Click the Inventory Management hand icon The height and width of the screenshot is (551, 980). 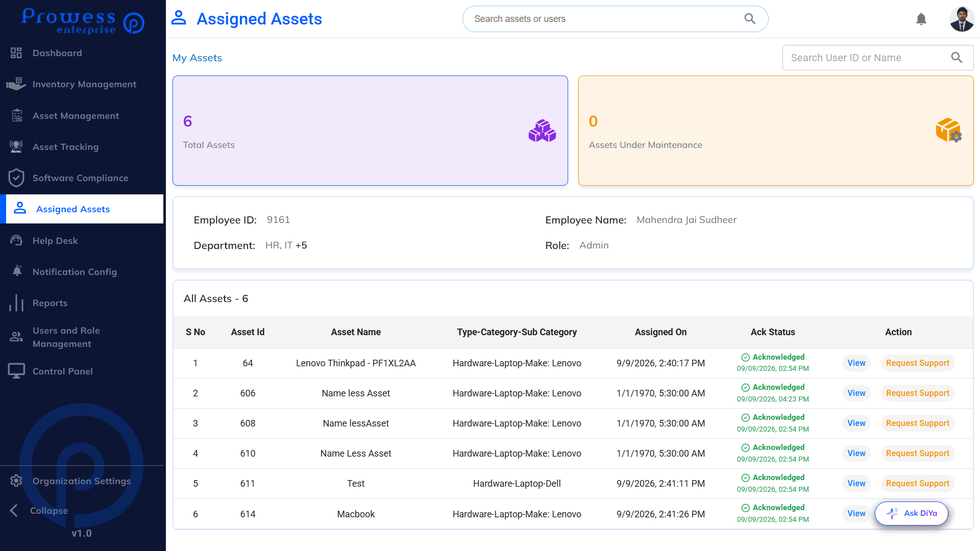16,84
